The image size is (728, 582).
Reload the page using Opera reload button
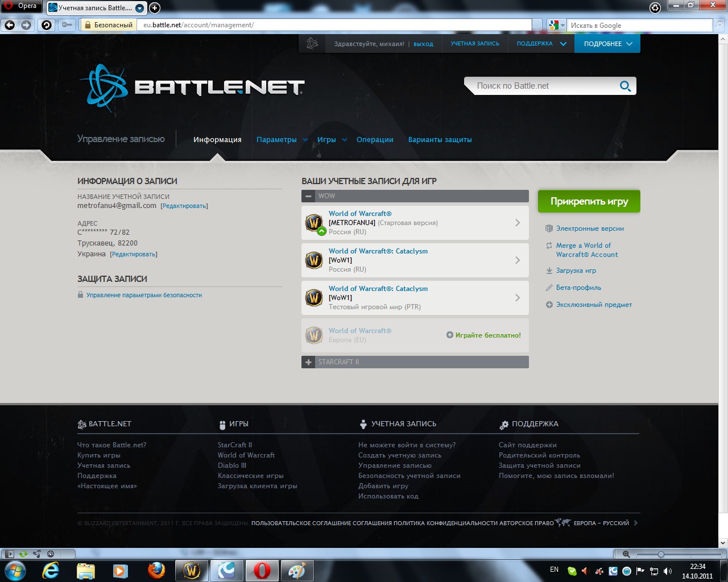pyautogui.click(x=47, y=25)
